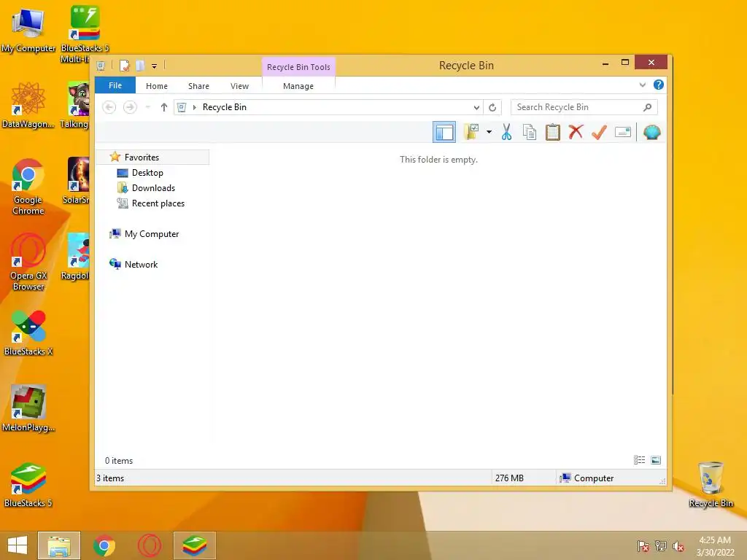Click the Properties icon in quick access toolbar

click(x=124, y=65)
